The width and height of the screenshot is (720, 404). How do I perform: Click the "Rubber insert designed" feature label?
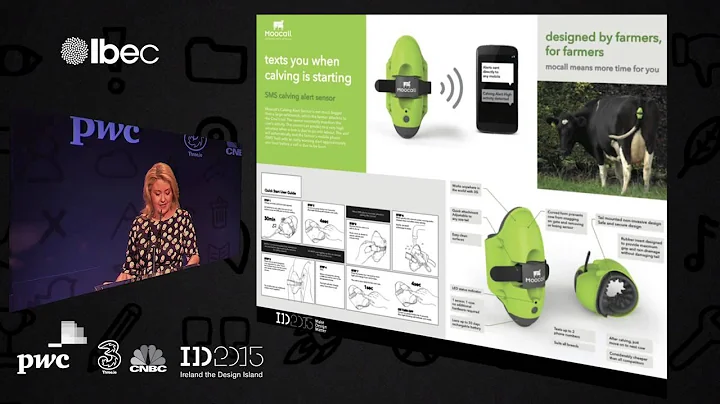[x=641, y=247]
